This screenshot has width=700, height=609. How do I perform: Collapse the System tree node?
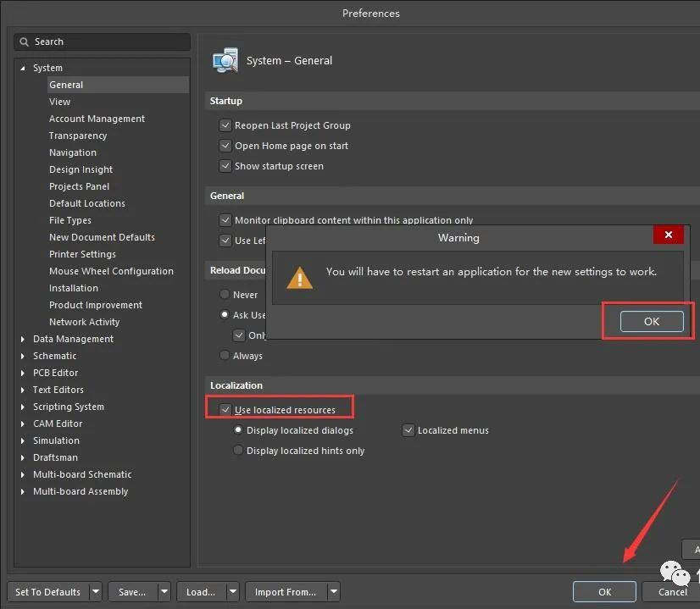click(x=23, y=68)
